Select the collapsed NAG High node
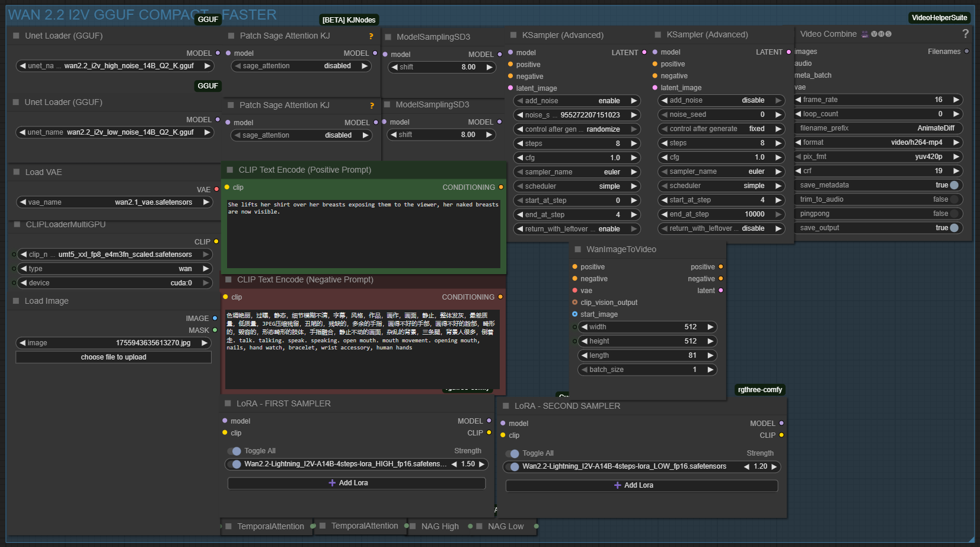Image resolution: width=980 pixels, height=547 pixels. click(x=440, y=526)
